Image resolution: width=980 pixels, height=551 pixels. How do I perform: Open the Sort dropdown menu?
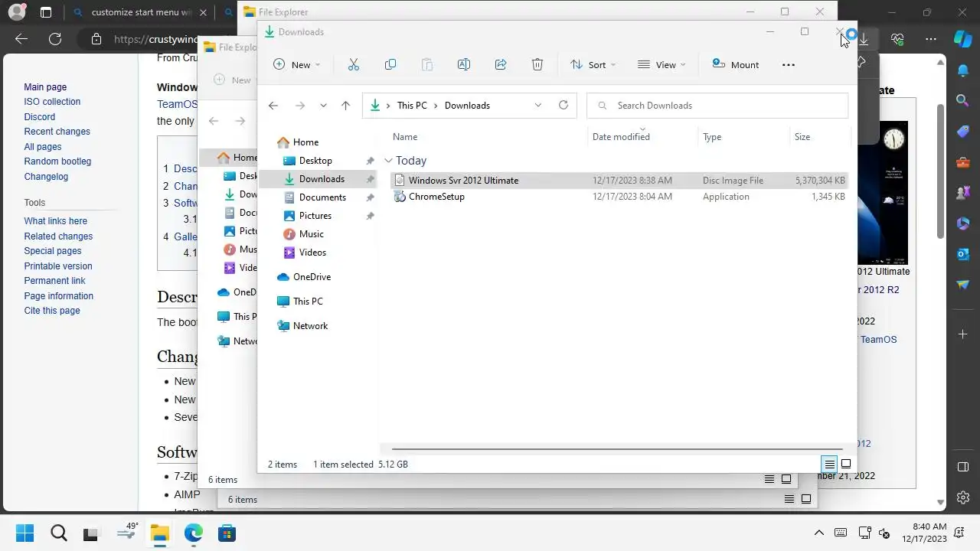[593, 65]
